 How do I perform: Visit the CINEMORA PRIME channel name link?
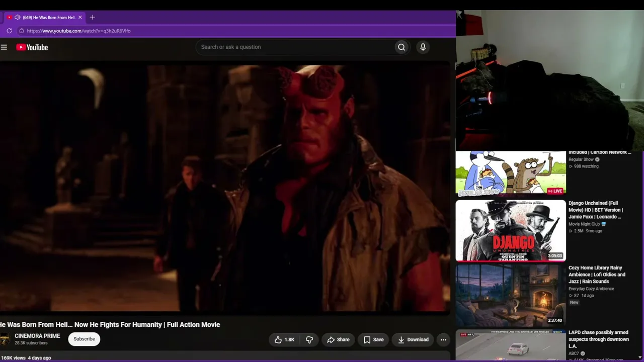(x=37, y=336)
